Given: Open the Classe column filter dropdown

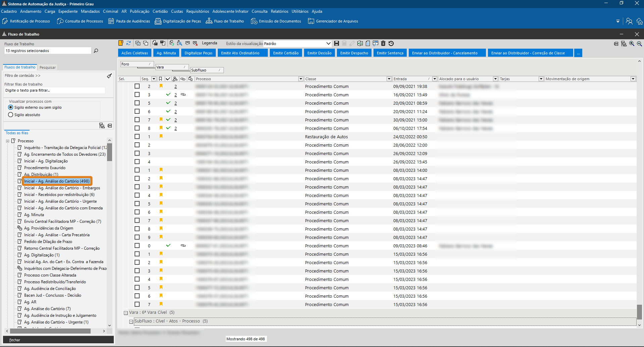Looking at the screenshot, I should 389,79.
